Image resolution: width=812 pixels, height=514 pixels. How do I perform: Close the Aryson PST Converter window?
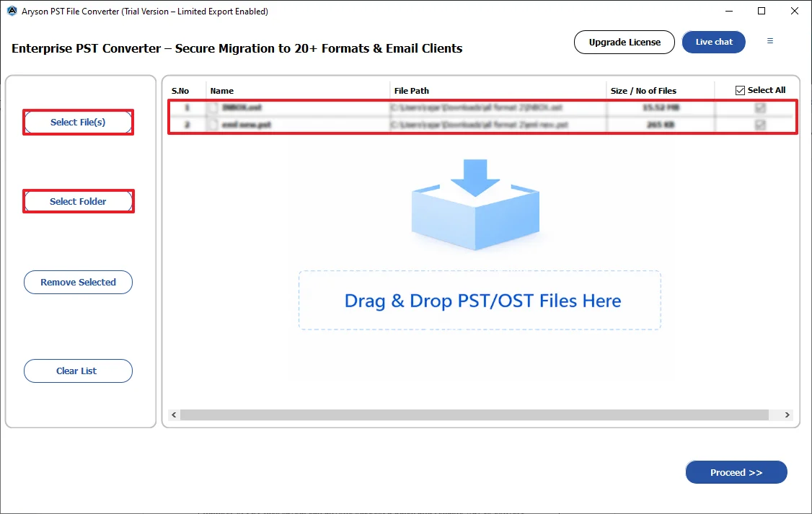click(x=795, y=11)
